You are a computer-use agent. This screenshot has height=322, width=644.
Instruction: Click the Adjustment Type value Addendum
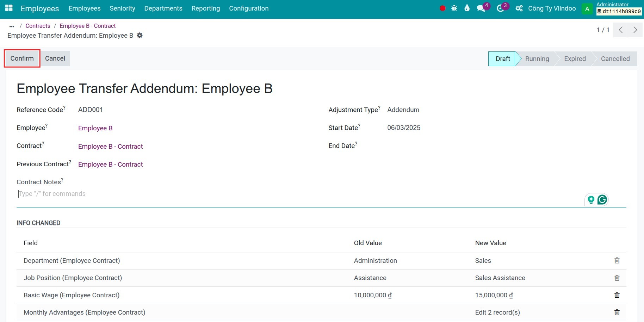click(403, 110)
